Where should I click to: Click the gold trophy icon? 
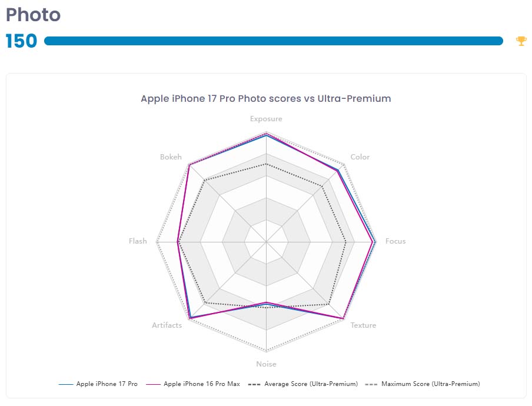(x=521, y=41)
